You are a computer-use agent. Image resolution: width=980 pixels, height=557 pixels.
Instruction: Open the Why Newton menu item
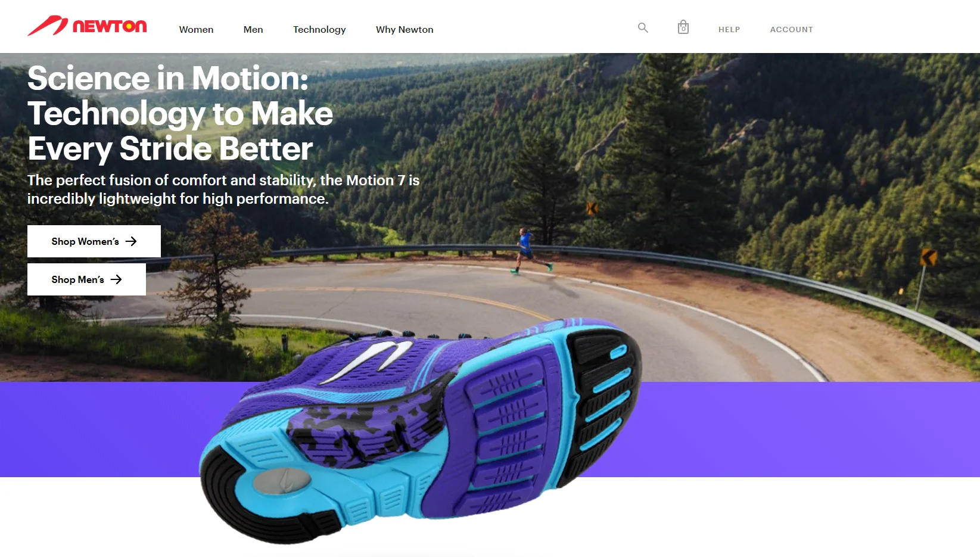(405, 29)
